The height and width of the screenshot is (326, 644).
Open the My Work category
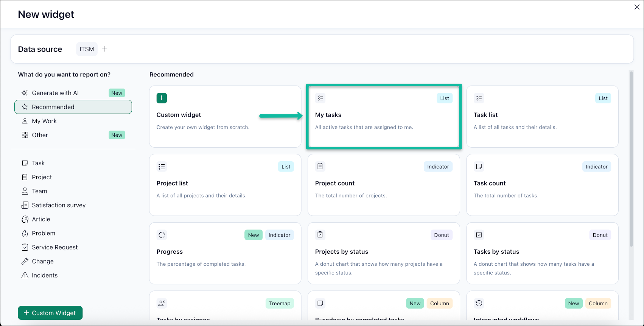[44, 121]
